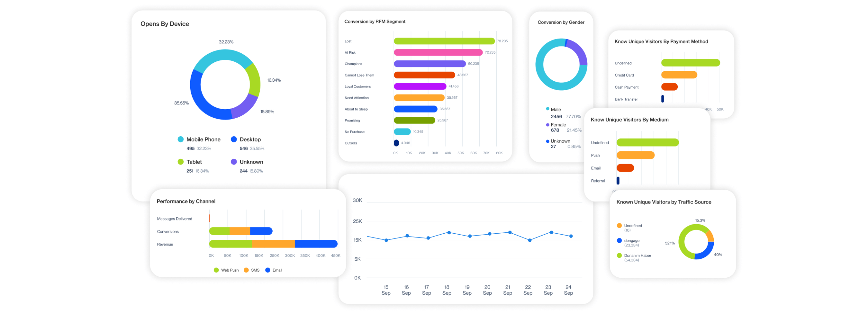Select the Email bar in Visitors By Medium

(x=625, y=167)
